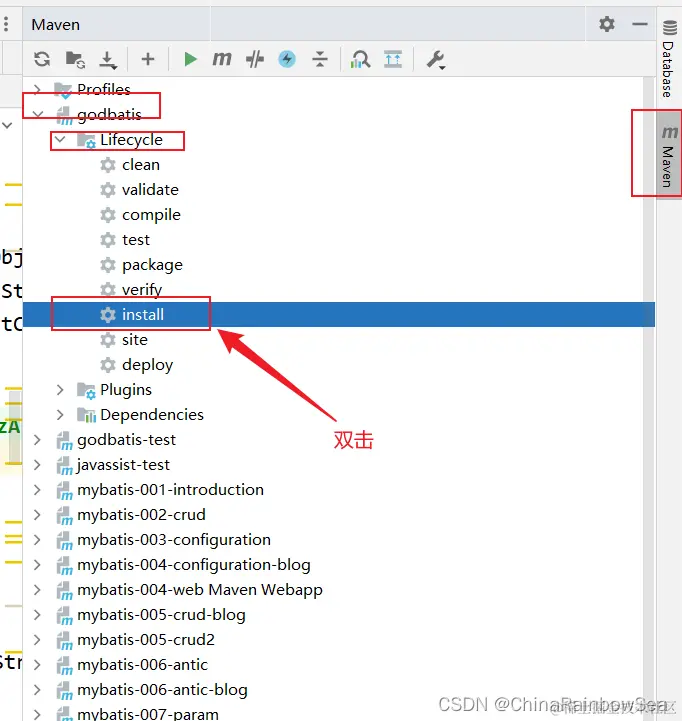Select the compile lifecycle phase
Viewport: 682px width, 721px height.
point(151,215)
